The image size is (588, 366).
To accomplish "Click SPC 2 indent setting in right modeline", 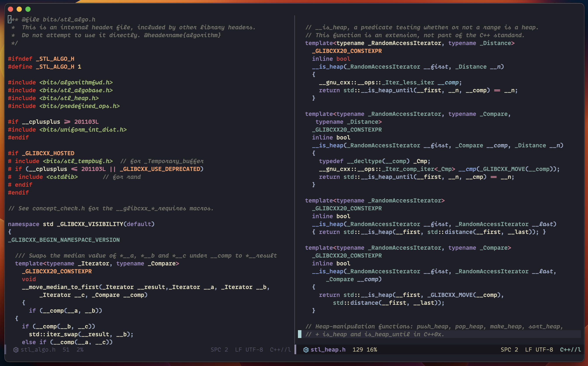I will coord(509,350).
